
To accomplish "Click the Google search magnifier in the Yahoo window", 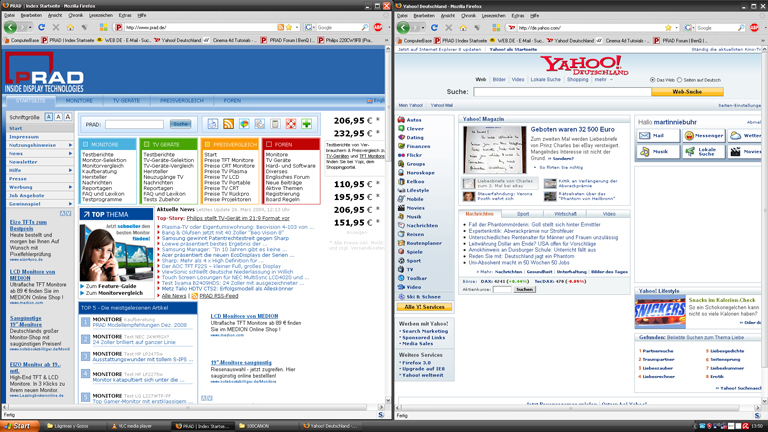I will (741, 28).
